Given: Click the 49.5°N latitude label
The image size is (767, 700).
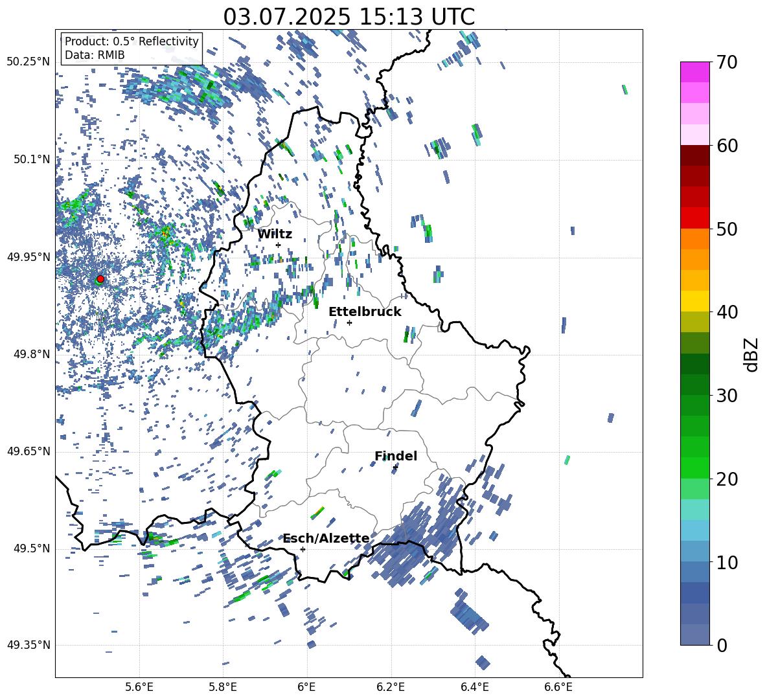Looking at the screenshot, I should coord(31,548).
